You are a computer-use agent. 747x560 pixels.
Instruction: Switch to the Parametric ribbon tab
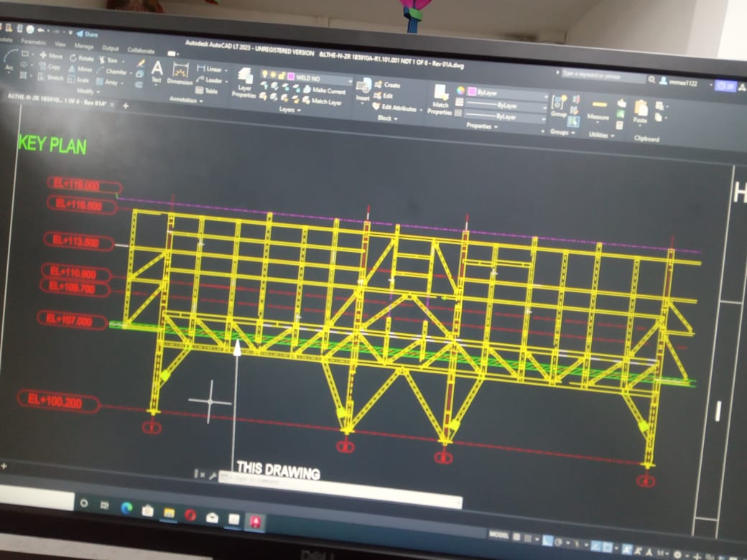(x=32, y=42)
